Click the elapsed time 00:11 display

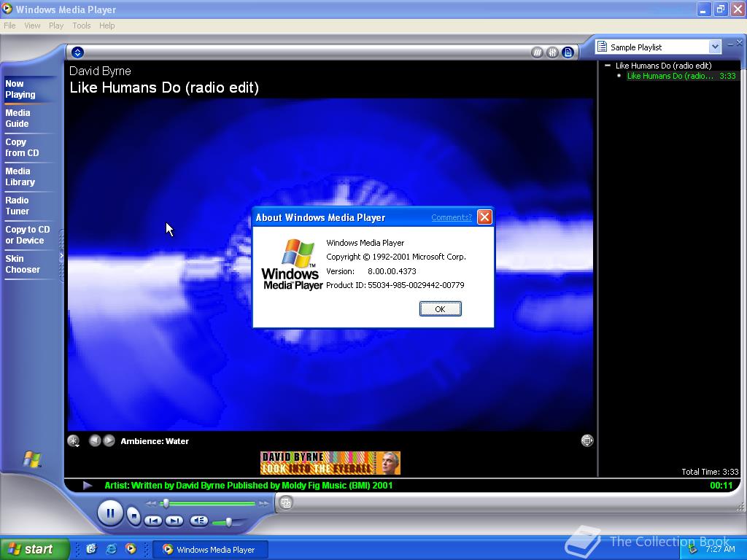[721, 486]
